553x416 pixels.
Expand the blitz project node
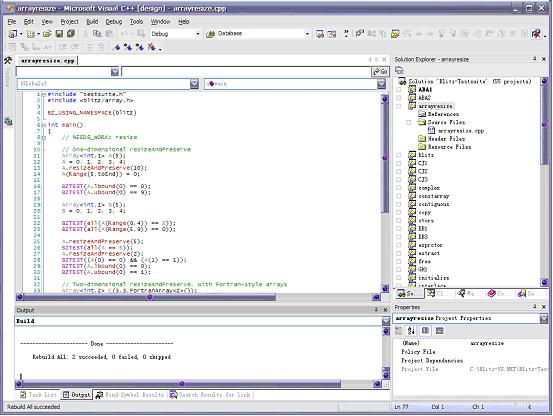coord(399,155)
